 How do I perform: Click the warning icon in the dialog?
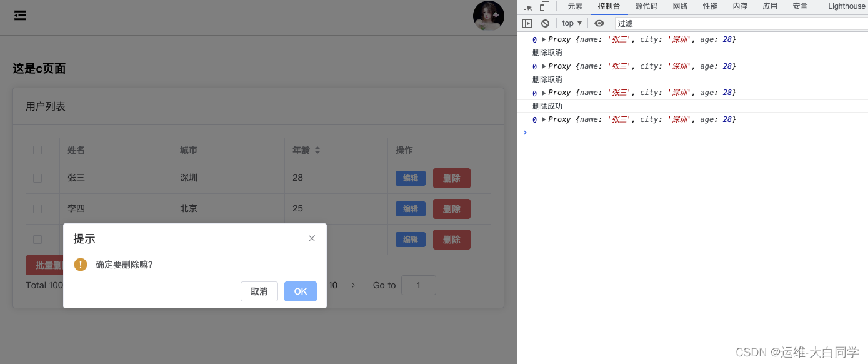click(x=81, y=265)
